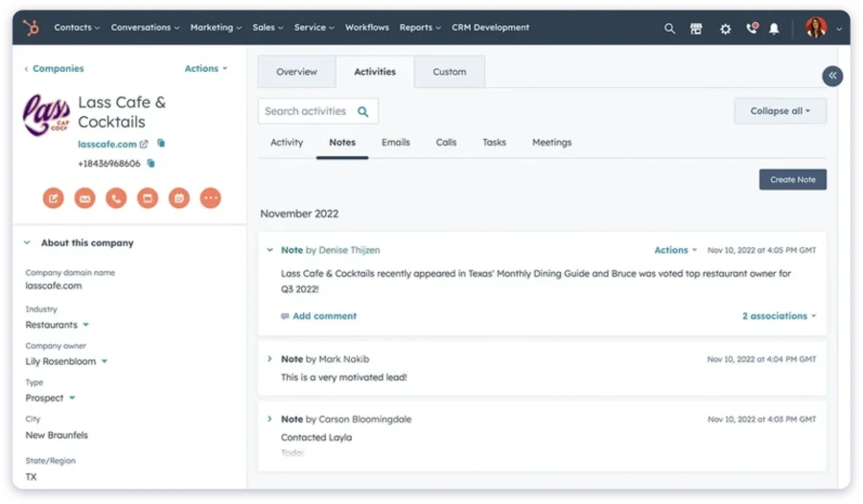Collapse the right sidebar with double-chevron button
Screen dimensions: 863x504
pyautogui.click(x=832, y=76)
